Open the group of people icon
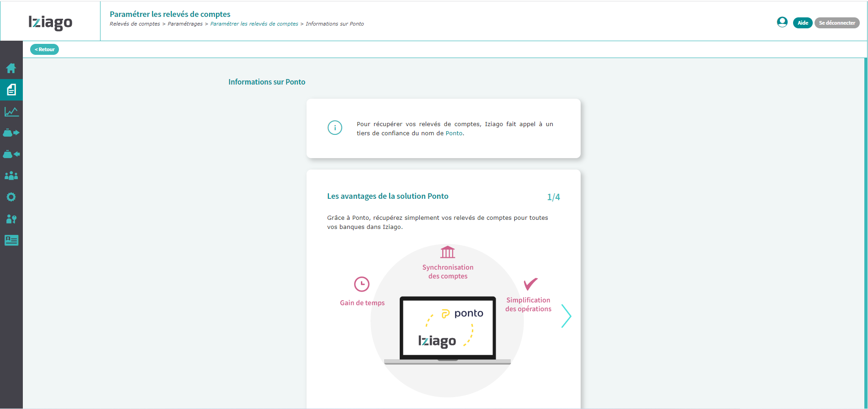 click(x=11, y=175)
